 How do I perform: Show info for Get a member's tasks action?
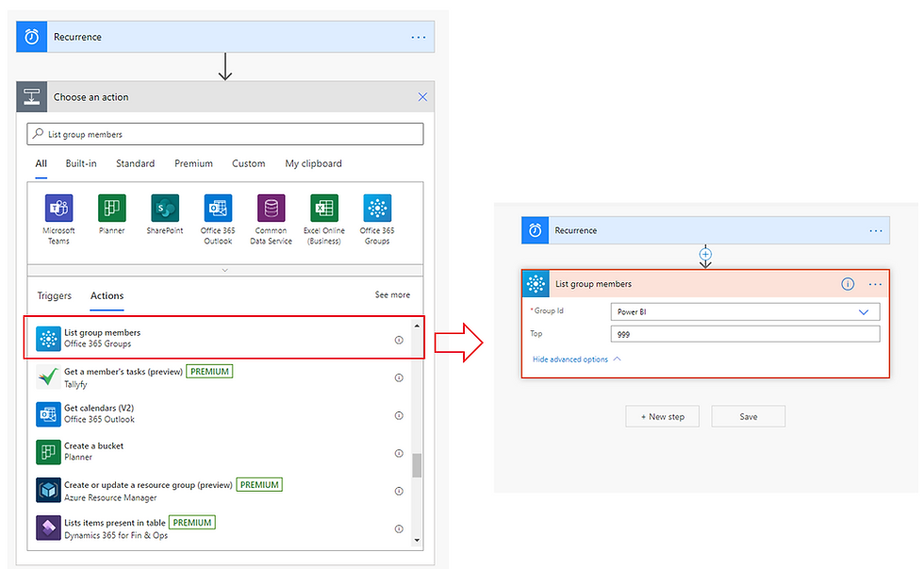click(x=399, y=378)
